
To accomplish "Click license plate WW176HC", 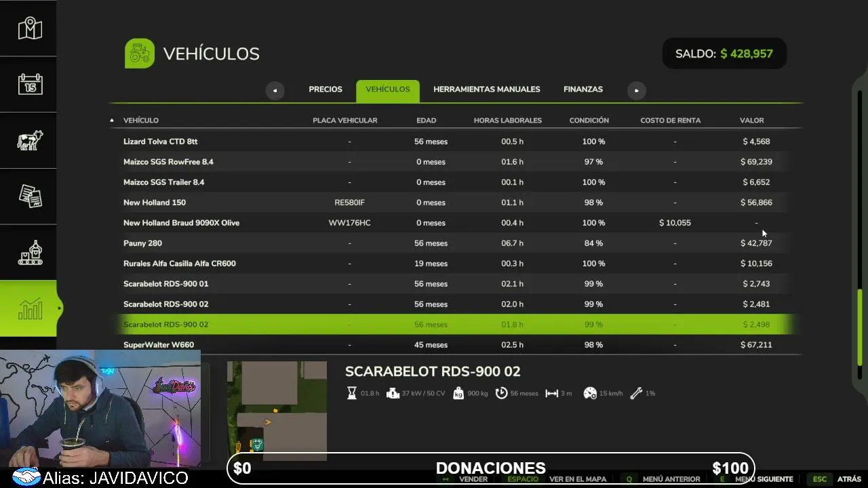I will pyautogui.click(x=349, y=223).
